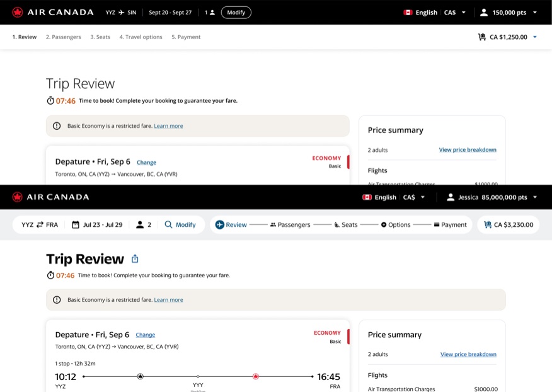Select the Payment step in the lower stepper

[x=451, y=225]
